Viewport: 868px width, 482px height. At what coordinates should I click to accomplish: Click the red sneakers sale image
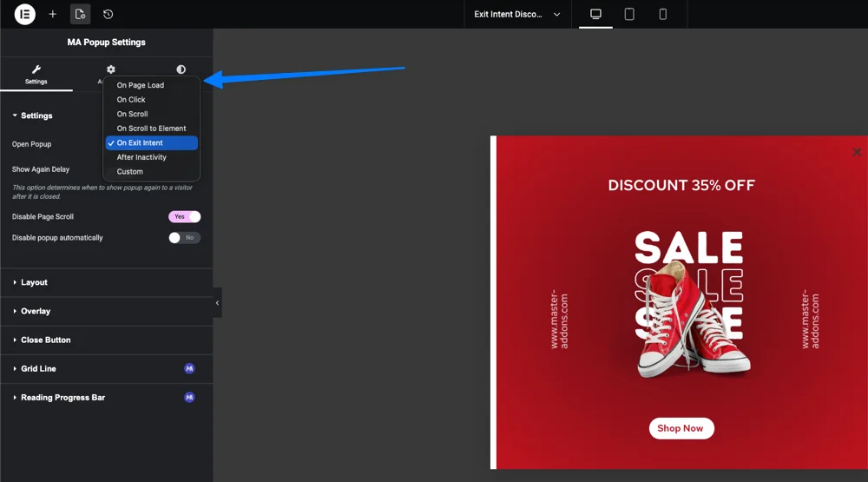pos(691,305)
